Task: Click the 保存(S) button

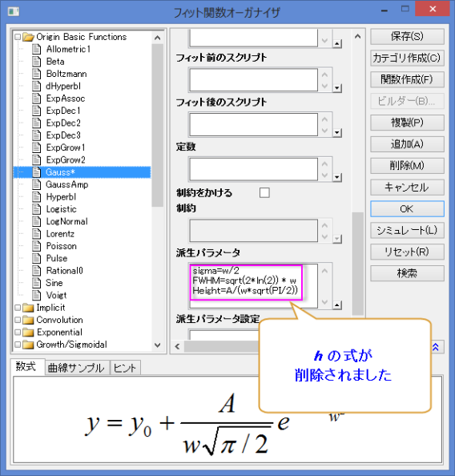Action: (x=407, y=36)
